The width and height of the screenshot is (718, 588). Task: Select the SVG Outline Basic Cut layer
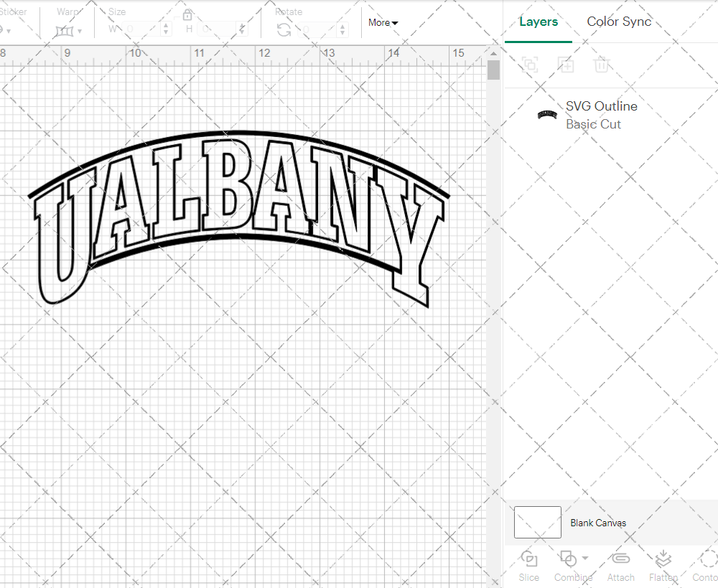tap(602, 115)
